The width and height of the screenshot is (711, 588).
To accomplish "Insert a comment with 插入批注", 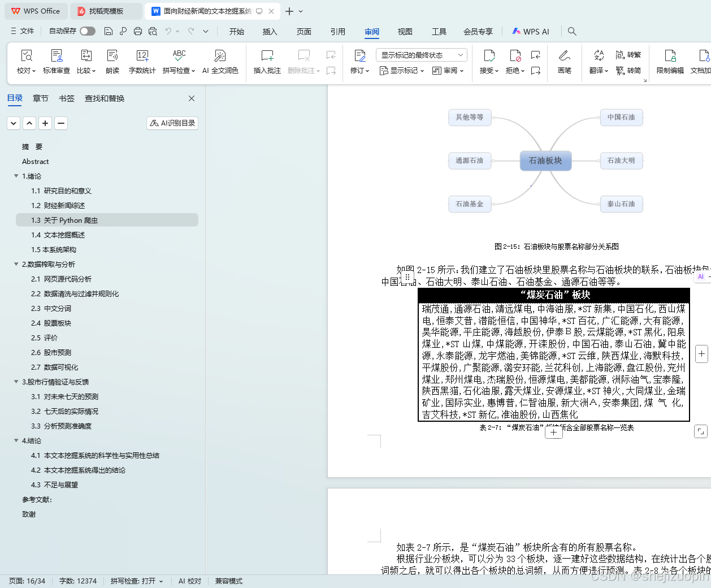I will 267,62.
